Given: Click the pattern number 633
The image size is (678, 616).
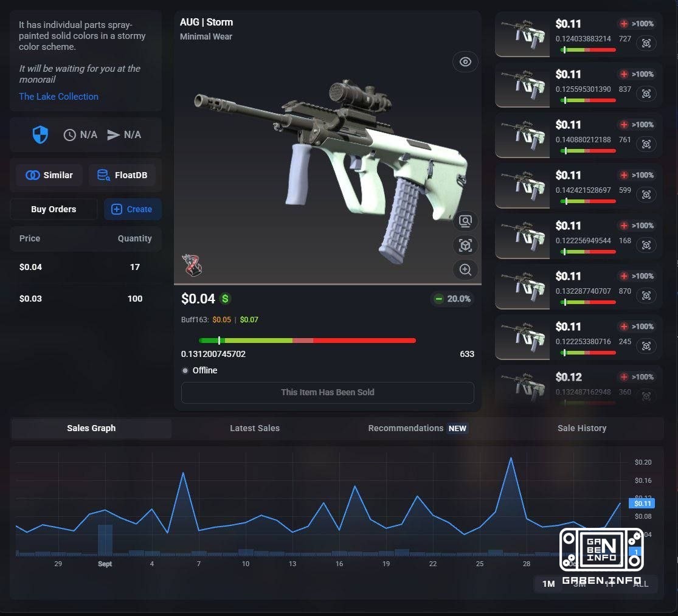Looking at the screenshot, I should pyautogui.click(x=467, y=354).
